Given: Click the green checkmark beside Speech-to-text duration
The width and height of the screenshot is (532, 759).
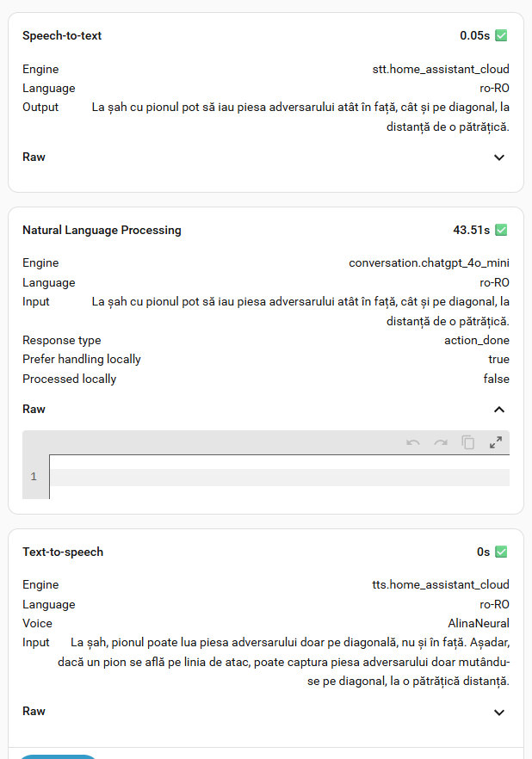Looking at the screenshot, I should [x=501, y=36].
